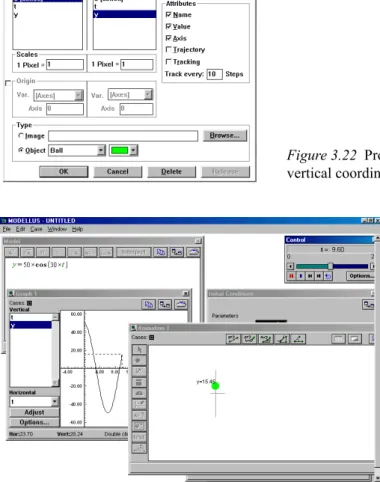Click the Adjust button in Graph

pos(34,412)
